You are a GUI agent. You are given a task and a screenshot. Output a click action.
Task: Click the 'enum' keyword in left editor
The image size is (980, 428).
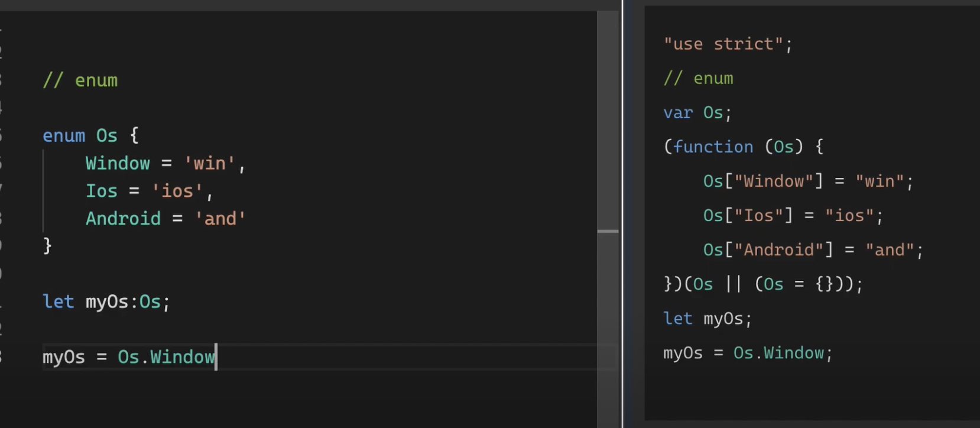(64, 136)
